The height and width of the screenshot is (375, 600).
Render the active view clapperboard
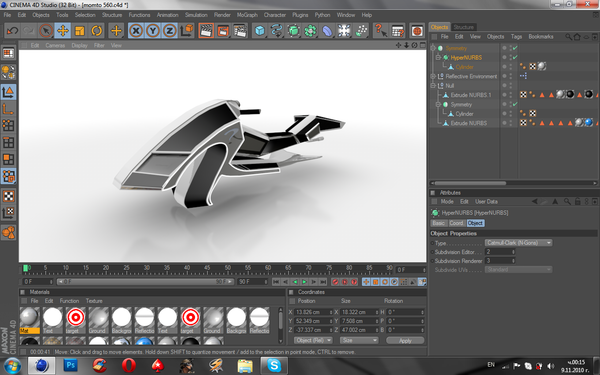(206, 31)
